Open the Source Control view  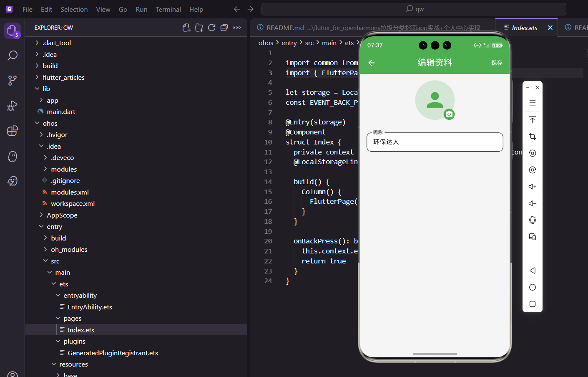13,81
